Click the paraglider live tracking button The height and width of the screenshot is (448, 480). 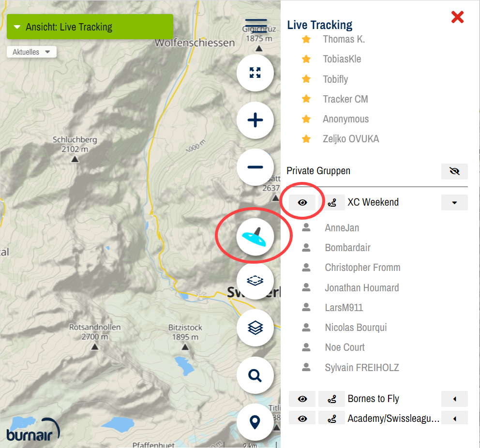tap(255, 236)
